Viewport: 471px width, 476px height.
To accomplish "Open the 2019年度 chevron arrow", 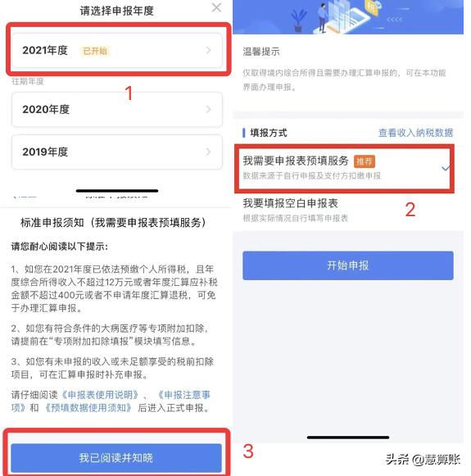I will 208,152.
